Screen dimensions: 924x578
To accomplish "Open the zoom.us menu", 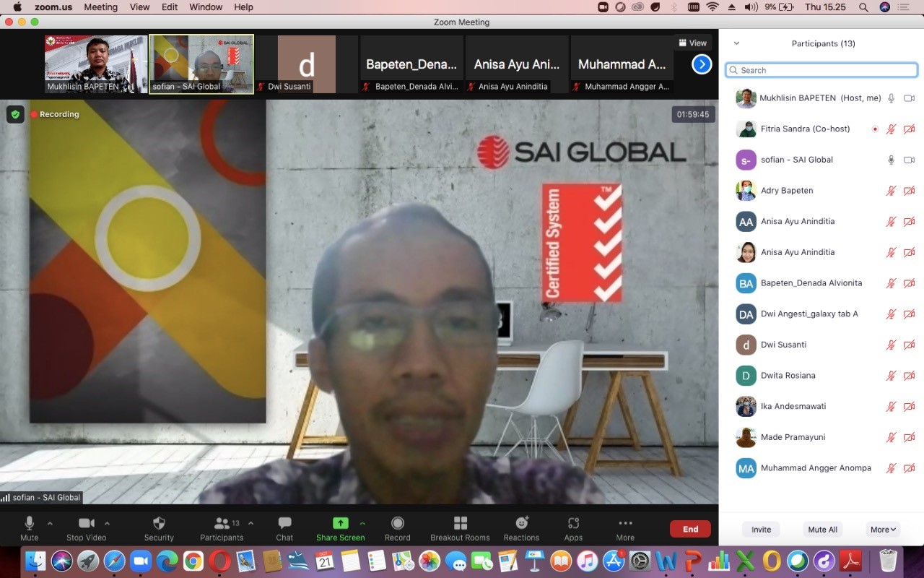I will click(53, 7).
